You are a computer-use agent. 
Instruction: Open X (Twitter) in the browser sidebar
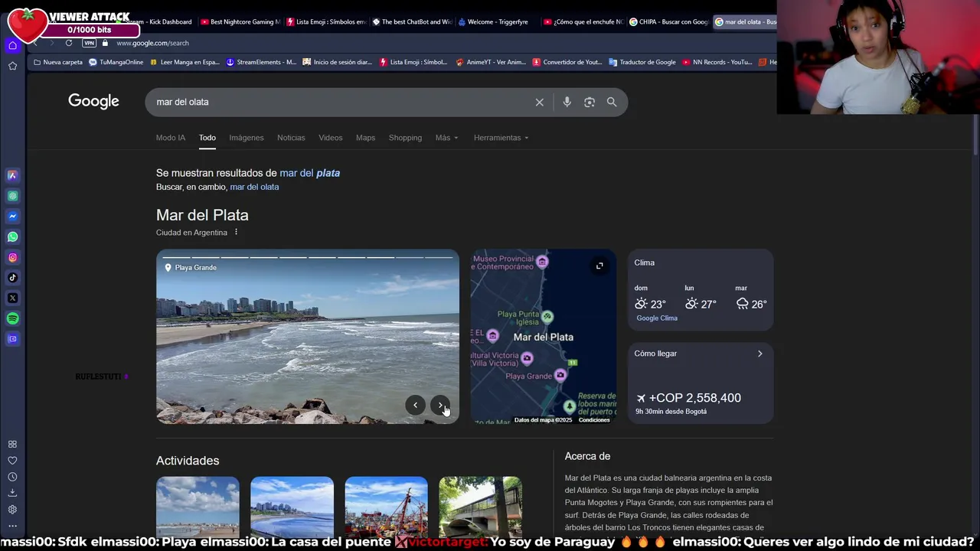tap(12, 298)
